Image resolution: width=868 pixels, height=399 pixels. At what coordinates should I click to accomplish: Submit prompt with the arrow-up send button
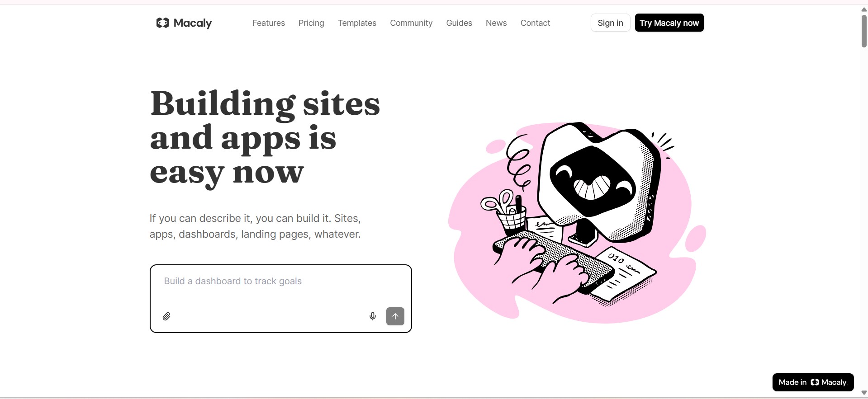[x=395, y=316]
